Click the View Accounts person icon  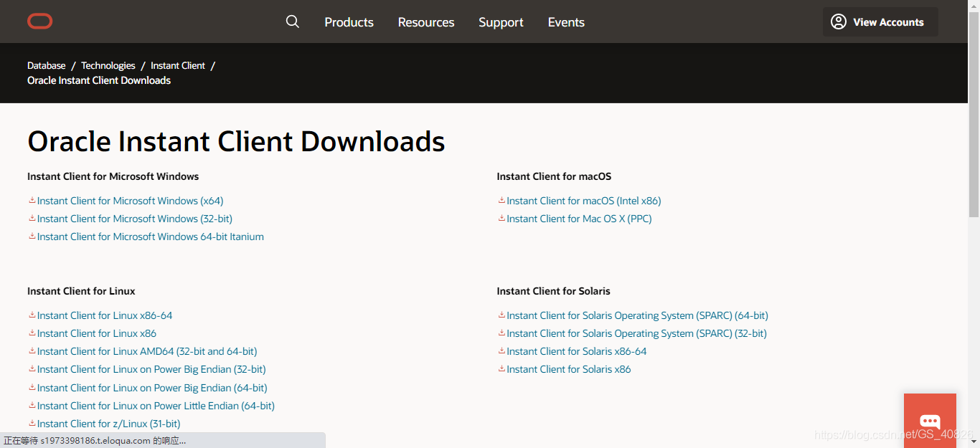click(838, 22)
